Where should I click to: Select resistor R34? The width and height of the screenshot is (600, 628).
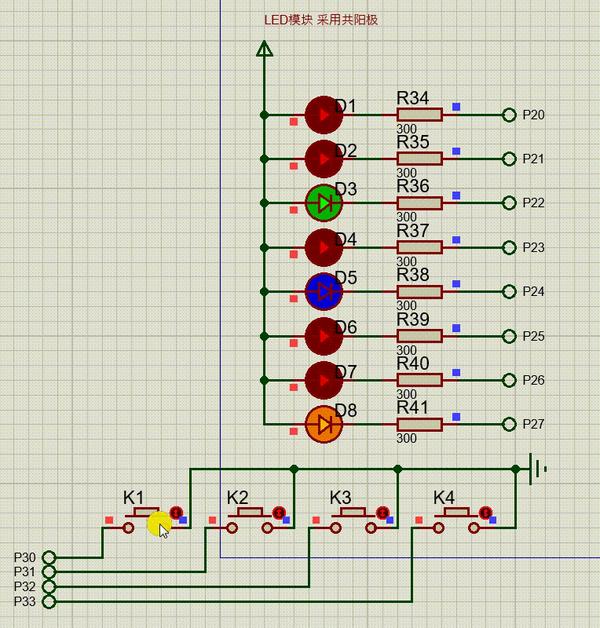coord(419,115)
